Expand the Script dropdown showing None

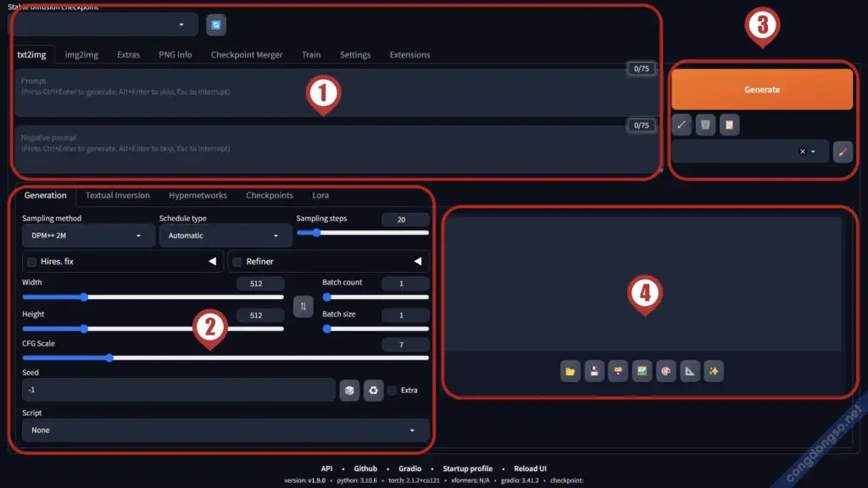[x=225, y=430]
